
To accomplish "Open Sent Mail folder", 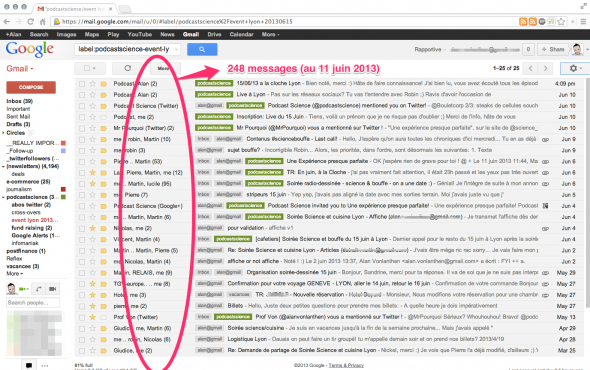I will tap(18, 117).
